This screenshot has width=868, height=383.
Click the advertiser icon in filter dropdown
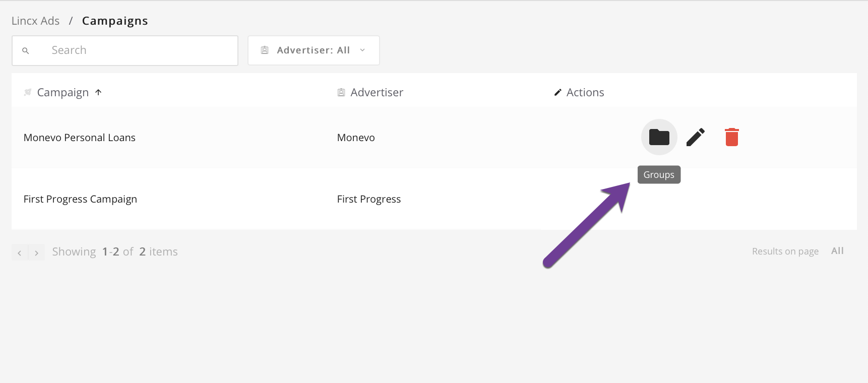pos(265,50)
